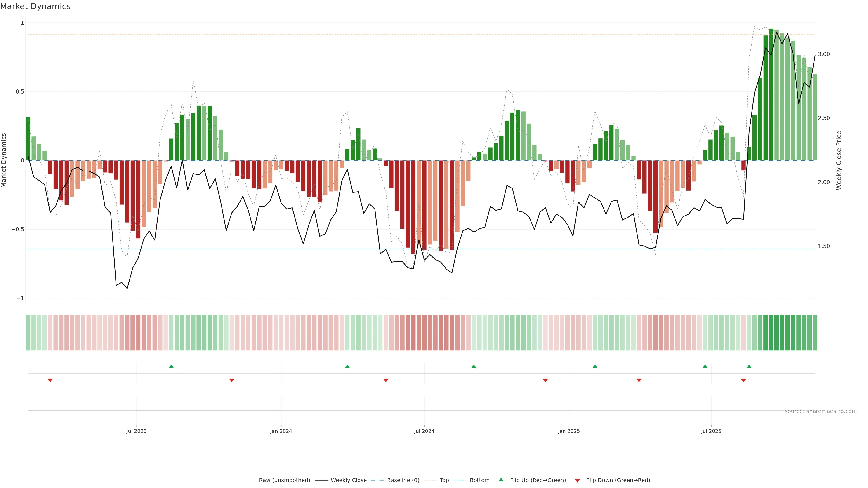
Task: Open the sharemaestro.com source link
Action: point(821,411)
